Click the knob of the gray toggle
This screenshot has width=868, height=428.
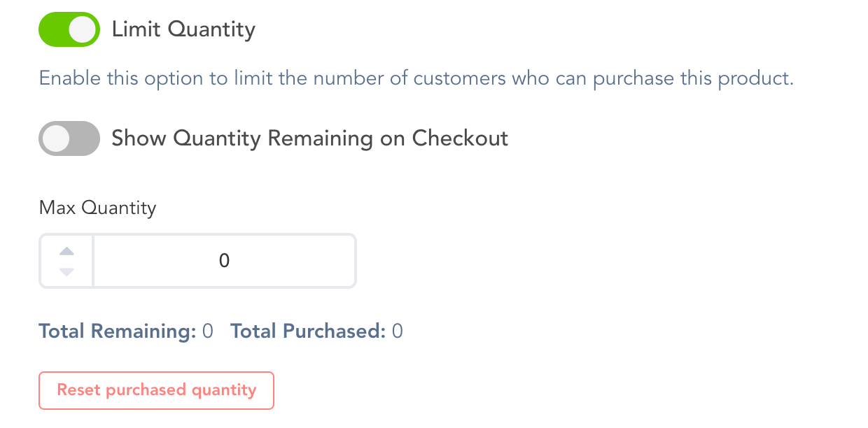click(x=55, y=138)
